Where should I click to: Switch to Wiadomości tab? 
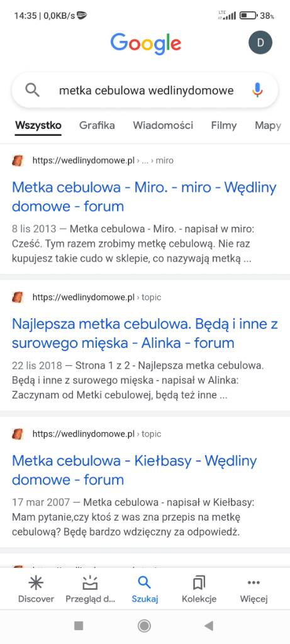click(x=163, y=125)
